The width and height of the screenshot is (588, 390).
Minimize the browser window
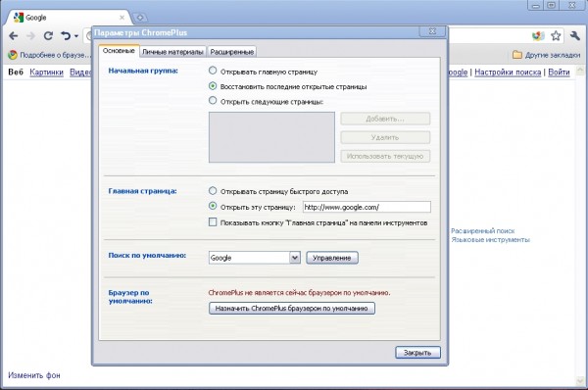[x=536, y=5]
